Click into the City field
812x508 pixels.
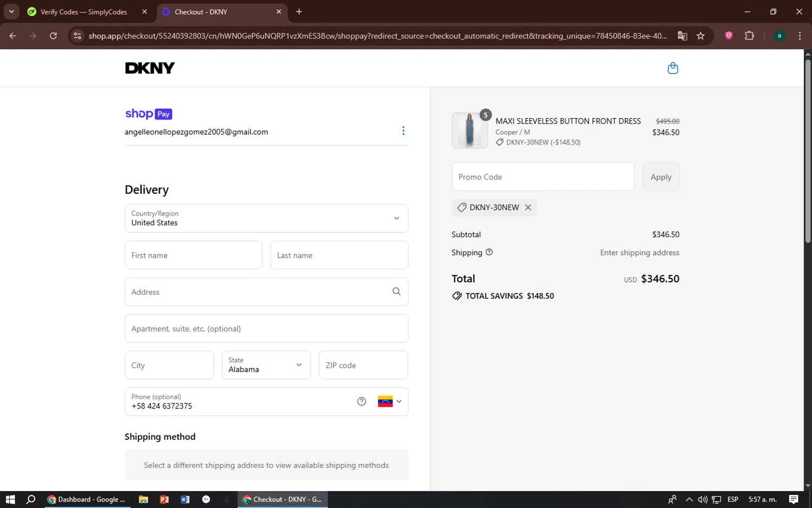pyautogui.click(x=169, y=365)
